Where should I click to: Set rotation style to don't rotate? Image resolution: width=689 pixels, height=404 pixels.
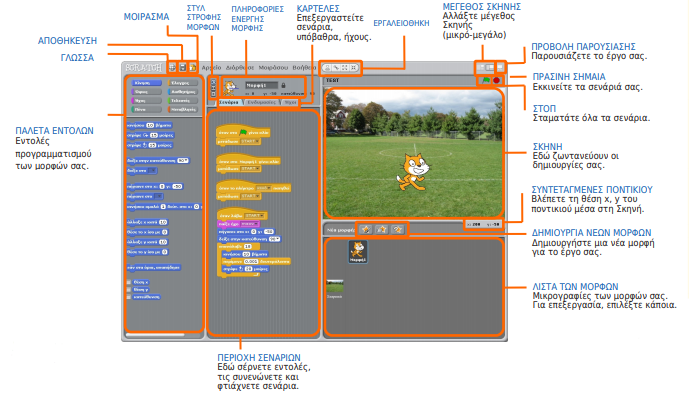coord(214,94)
